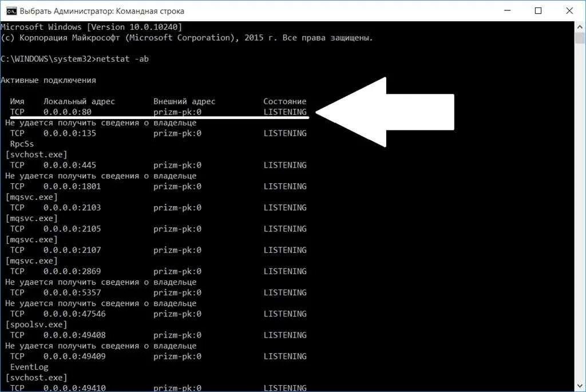Click the vertical scrollbar thumb
The width and height of the screenshot is (586, 392).
(x=580, y=38)
